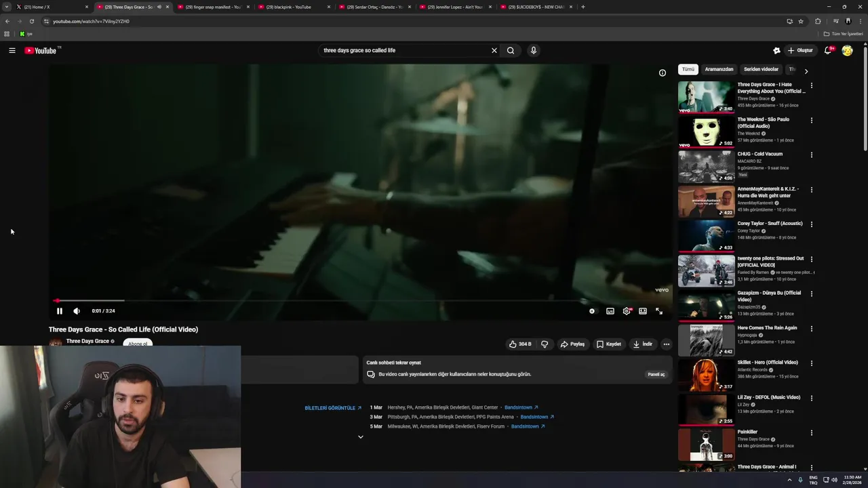The height and width of the screenshot is (488, 868).
Task: Open a new browser tab
Action: [x=583, y=7]
